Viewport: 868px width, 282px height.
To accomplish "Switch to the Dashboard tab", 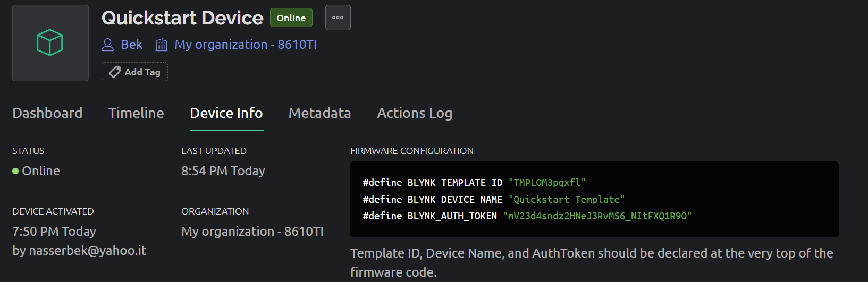I will pos(47,113).
